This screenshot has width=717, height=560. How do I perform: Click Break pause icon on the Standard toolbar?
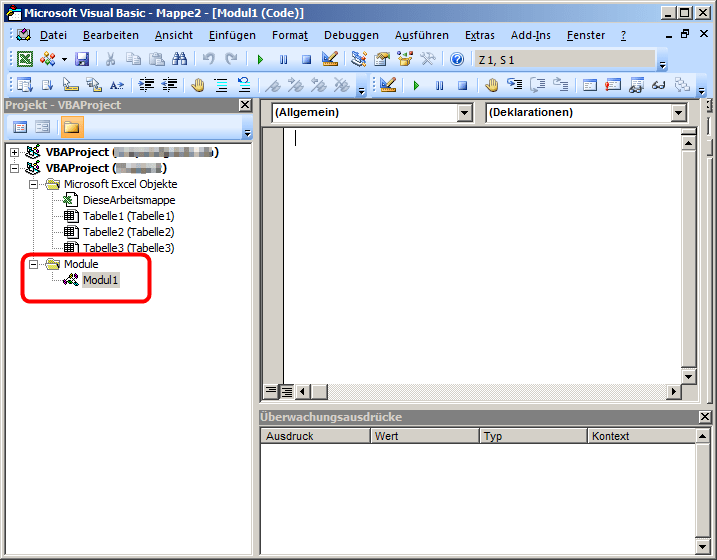(284, 59)
